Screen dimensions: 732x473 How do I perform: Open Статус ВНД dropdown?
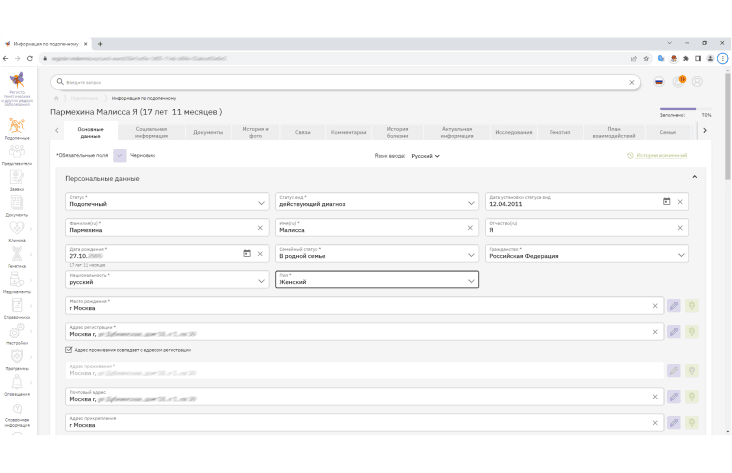click(x=377, y=201)
